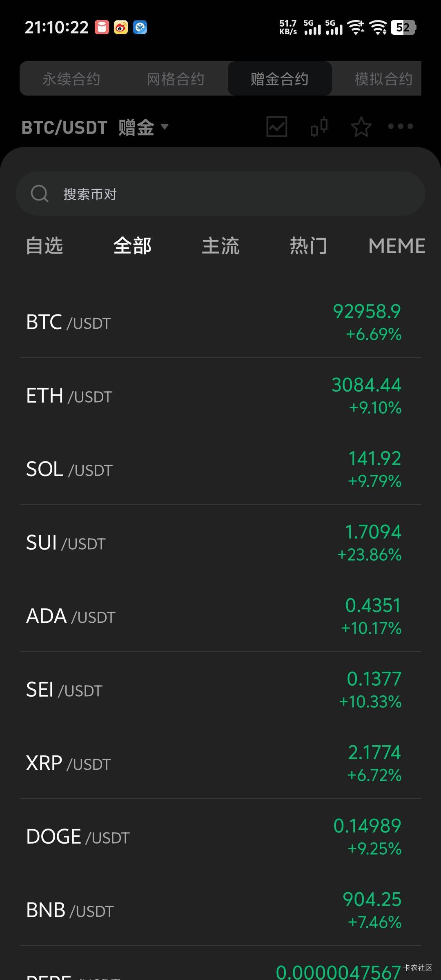Tap the battery level indicator
The width and height of the screenshot is (441, 980).
click(403, 27)
